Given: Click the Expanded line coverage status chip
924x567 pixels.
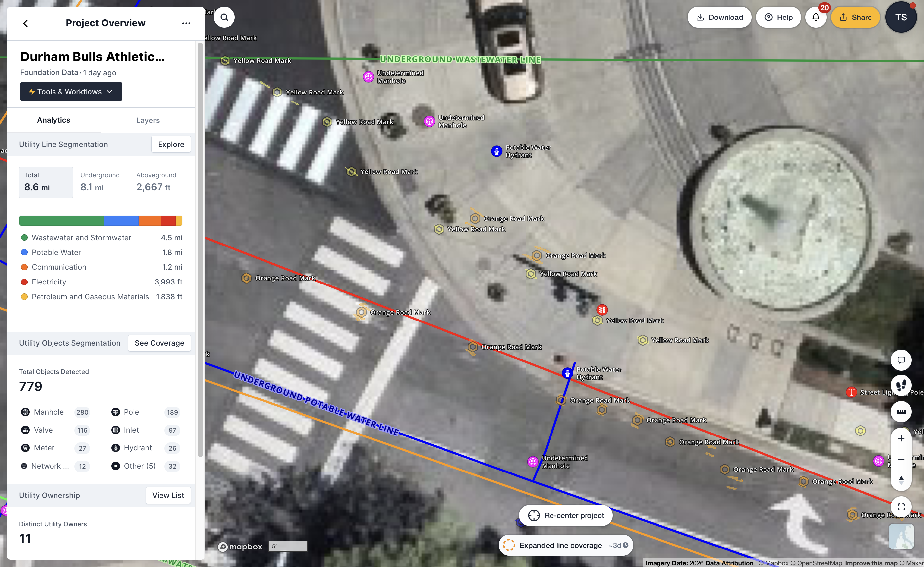Looking at the screenshot, I should (566, 545).
